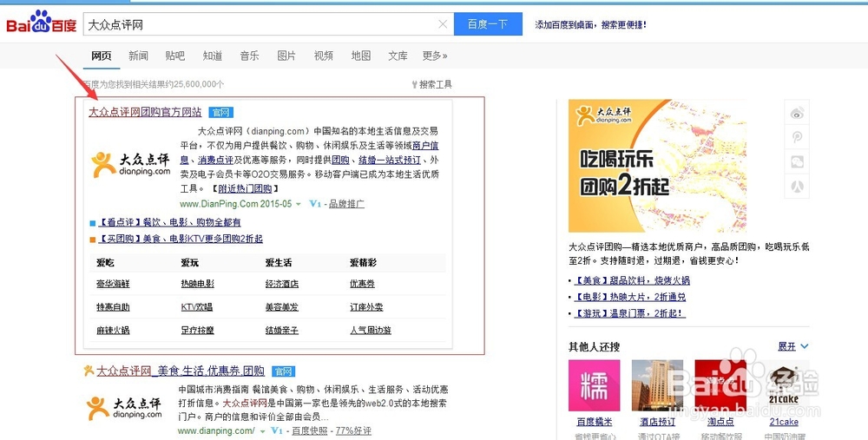
Task: Open the 经济酒店 link
Action: [x=282, y=284]
